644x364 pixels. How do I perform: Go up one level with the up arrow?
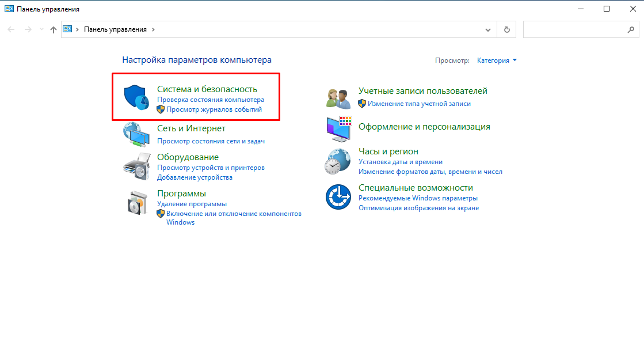(54, 29)
